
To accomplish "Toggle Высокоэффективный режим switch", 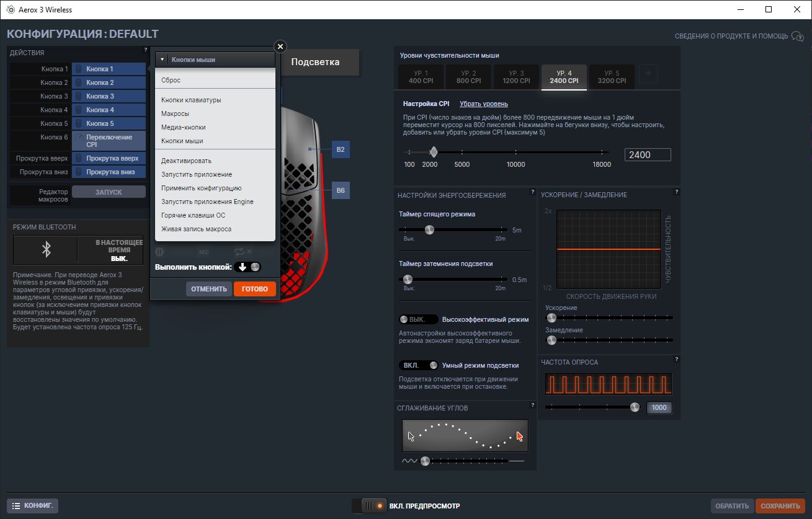I will [x=419, y=319].
